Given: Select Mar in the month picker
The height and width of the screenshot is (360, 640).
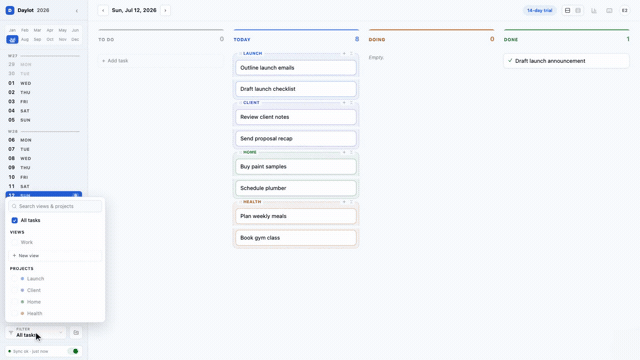Looking at the screenshot, I should (x=37, y=30).
